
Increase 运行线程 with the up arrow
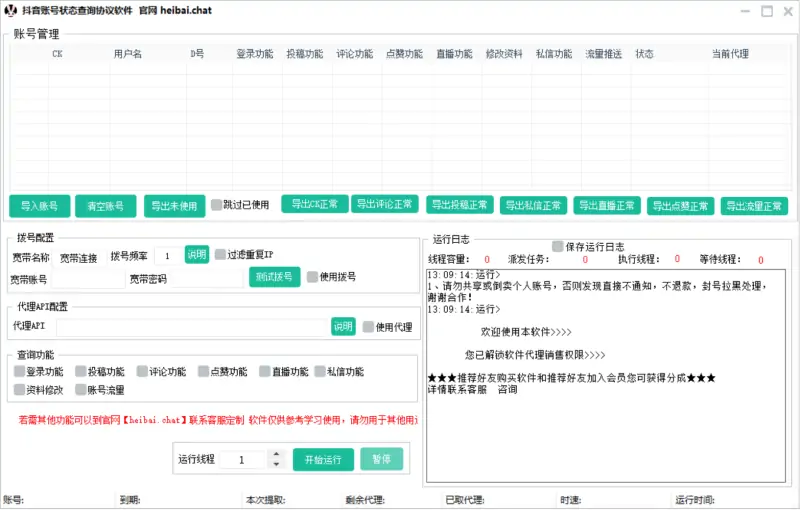[276, 454]
